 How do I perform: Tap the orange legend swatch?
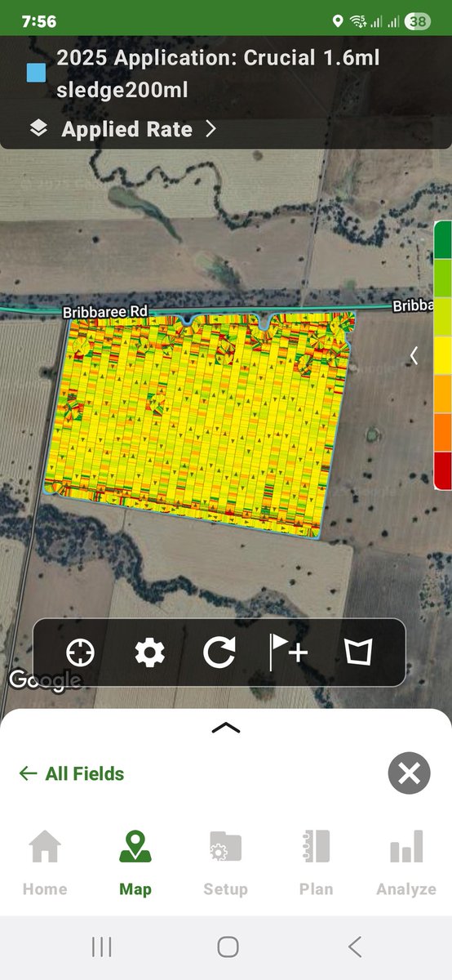pyautogui.click(x=442, y=433)
